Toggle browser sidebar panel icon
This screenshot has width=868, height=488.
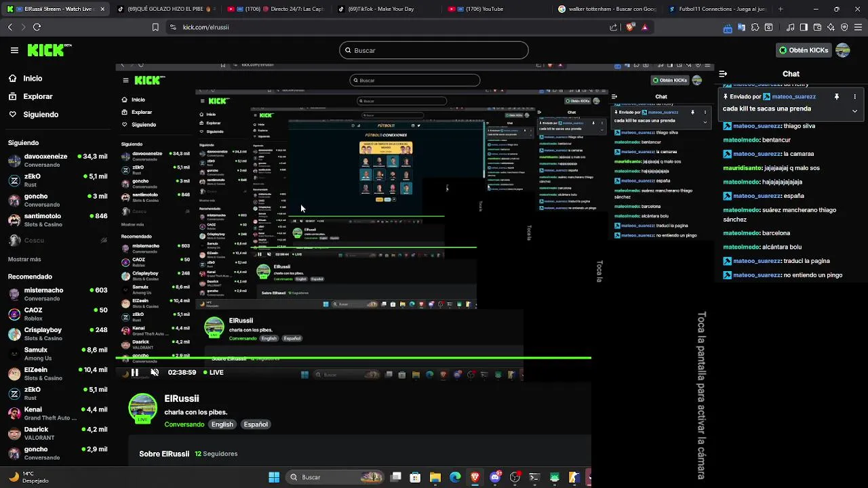pos(804,27)
